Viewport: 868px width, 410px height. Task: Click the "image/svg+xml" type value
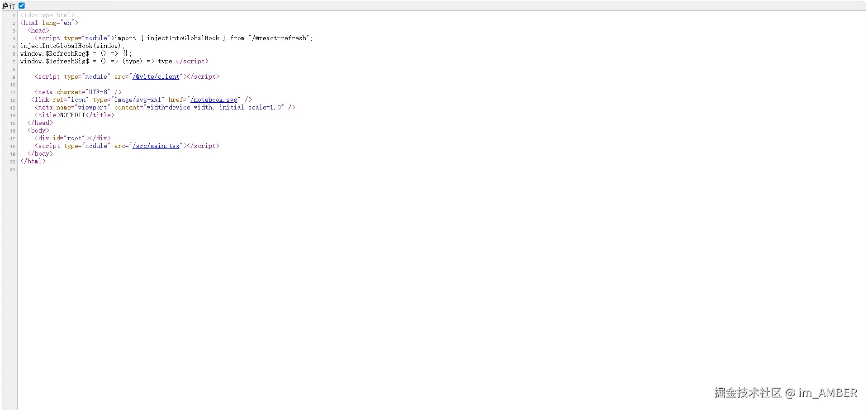138,100
